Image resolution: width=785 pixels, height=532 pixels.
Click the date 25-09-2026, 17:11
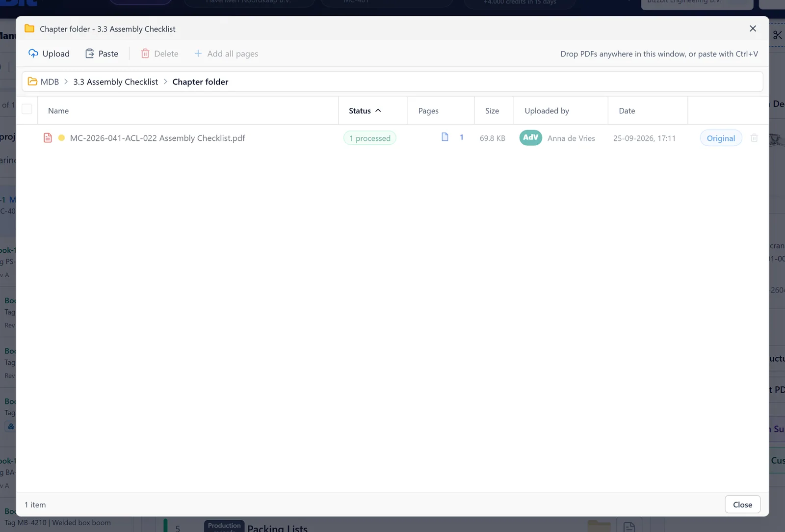click(644, 138)
